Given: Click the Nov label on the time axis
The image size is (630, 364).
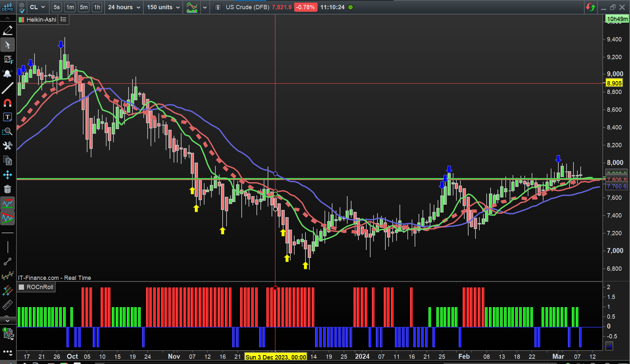Looking at the screenshot, I should [x=174, y=356].
